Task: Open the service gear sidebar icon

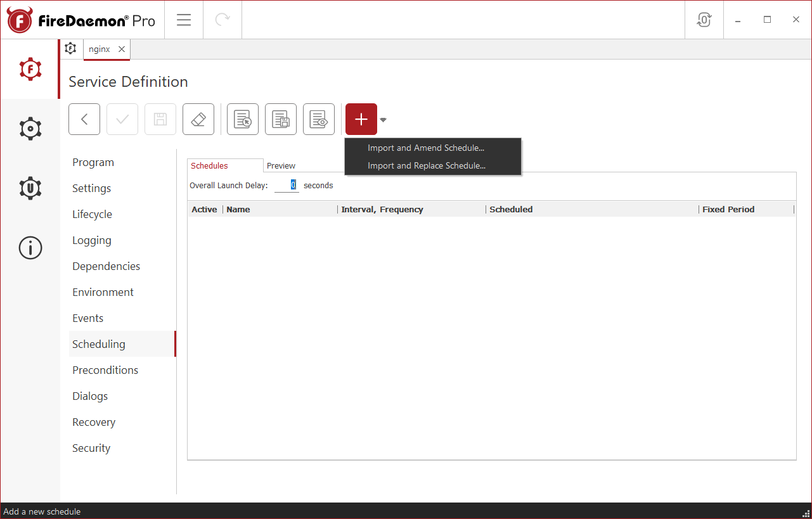Action: [30, 129]
